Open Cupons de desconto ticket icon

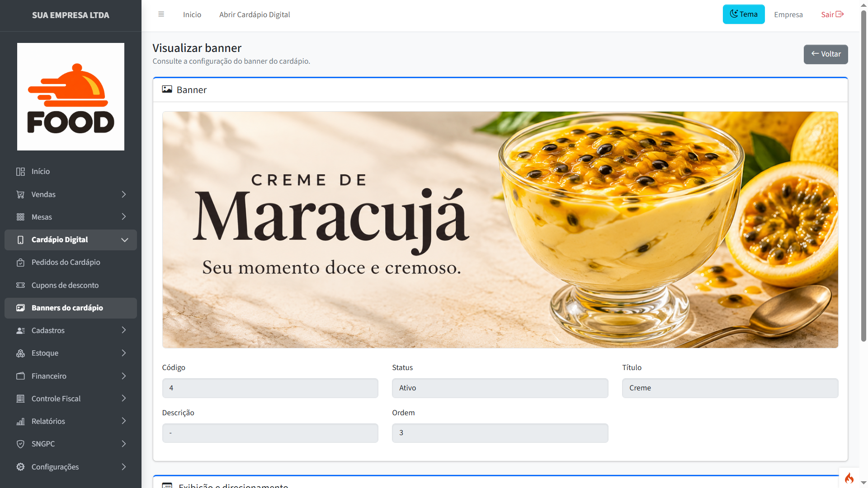pyautogui.click(x=20, y=285)
